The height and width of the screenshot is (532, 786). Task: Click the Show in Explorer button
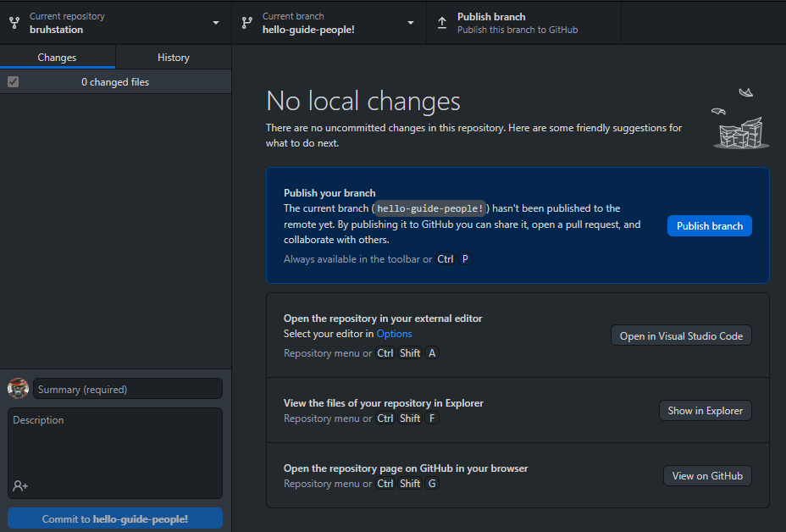pos(706,411)
